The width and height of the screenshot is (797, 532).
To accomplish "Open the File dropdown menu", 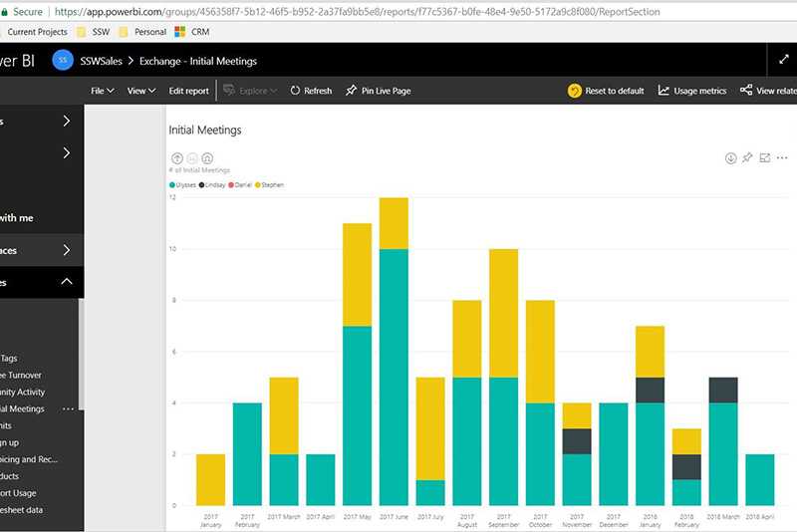I will click(x=102, y=91).
